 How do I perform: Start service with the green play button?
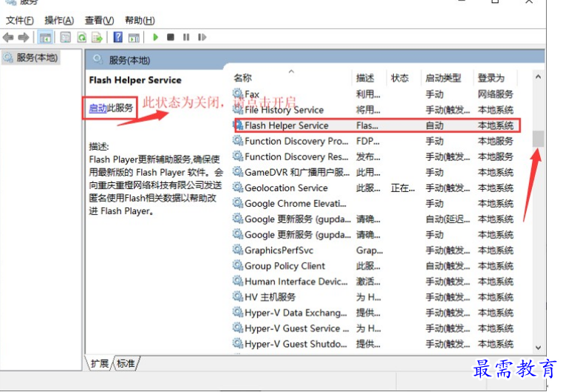pyautogui.click(x=155, y=37)
